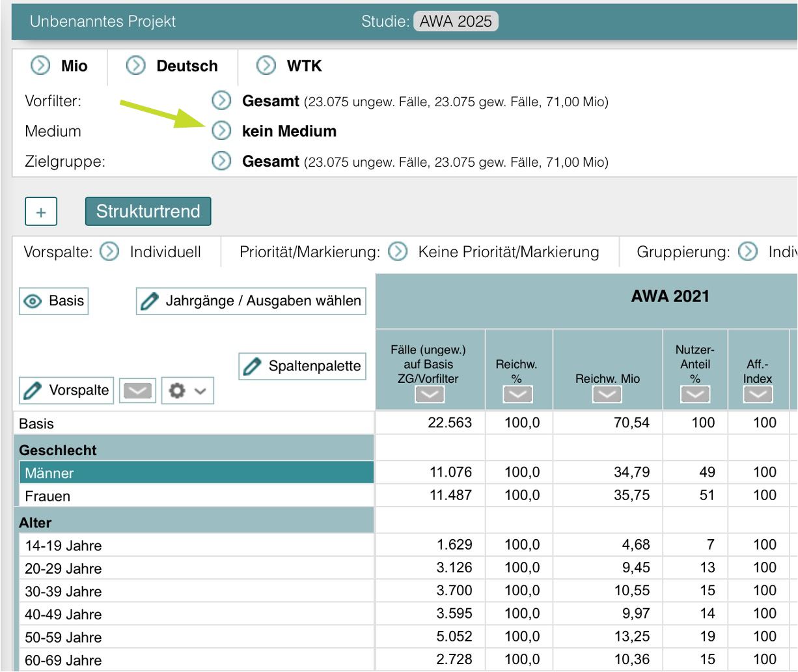Click the circular arrow icon beside Deutsch
The height and width of the screenshot is (672, 798).
coord(135,65)
